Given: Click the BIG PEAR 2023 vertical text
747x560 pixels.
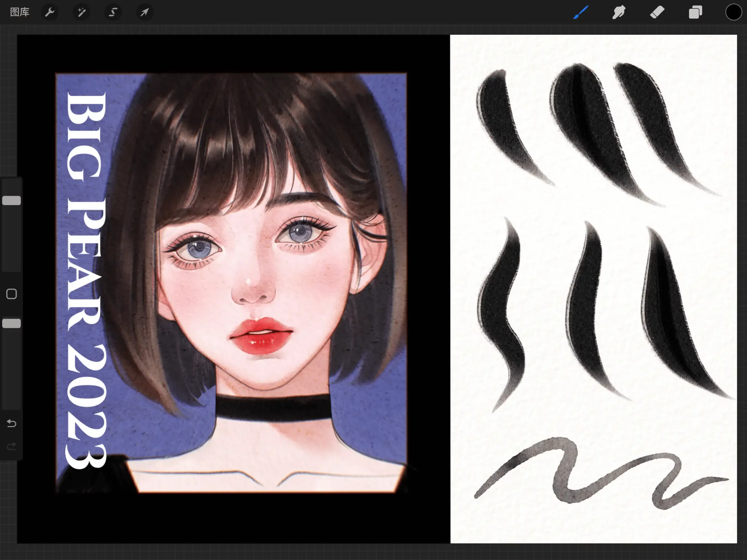Looking at the screenshot, I should (86, 280).
